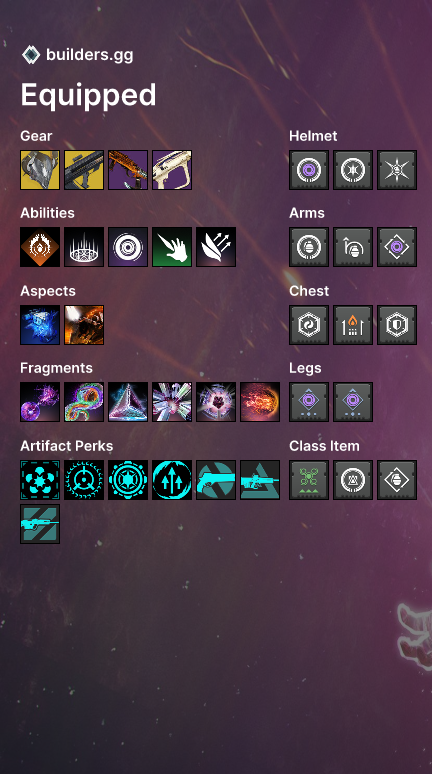Image resolution: width=432 pixels, height=774 pixels.
Task: Click the white sidearm weapon in Gear
Action: (x=172, y=170)
